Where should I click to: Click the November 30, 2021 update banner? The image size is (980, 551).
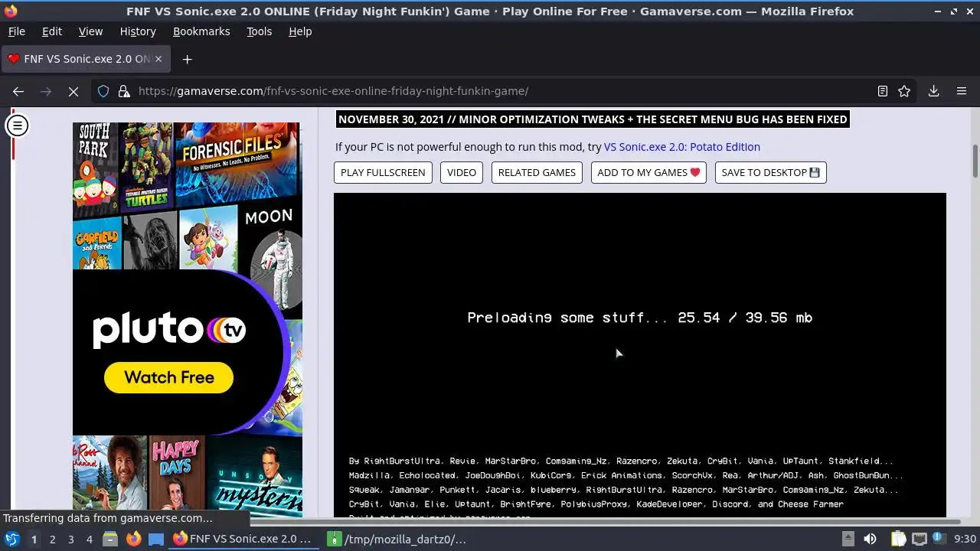tap(593, 119)
